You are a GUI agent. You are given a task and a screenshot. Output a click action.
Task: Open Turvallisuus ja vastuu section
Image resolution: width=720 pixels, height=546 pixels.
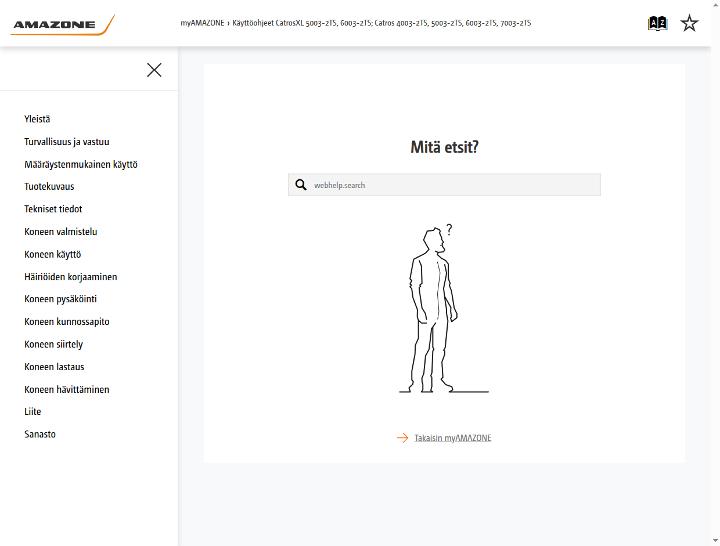click(67, 142)
